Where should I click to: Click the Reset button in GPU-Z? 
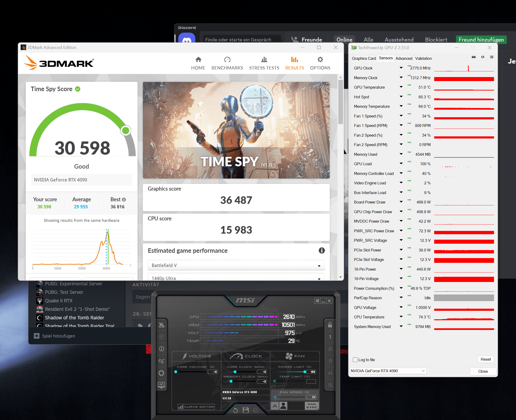(485, 359)
